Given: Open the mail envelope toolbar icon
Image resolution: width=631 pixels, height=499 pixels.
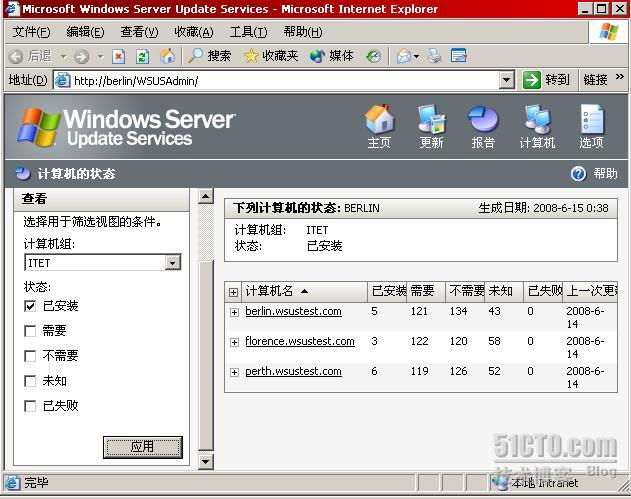Looking at the screenshot, I should point(404,56).
